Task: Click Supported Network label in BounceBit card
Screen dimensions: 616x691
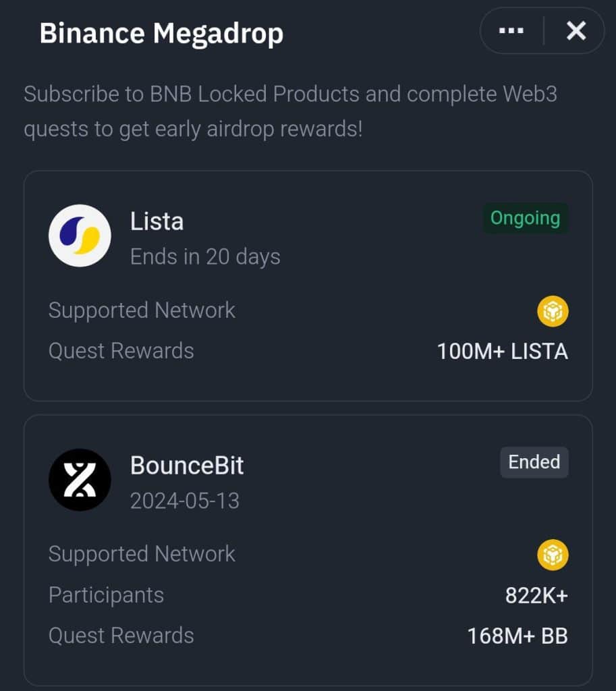Action: click(x=142, y=554)
